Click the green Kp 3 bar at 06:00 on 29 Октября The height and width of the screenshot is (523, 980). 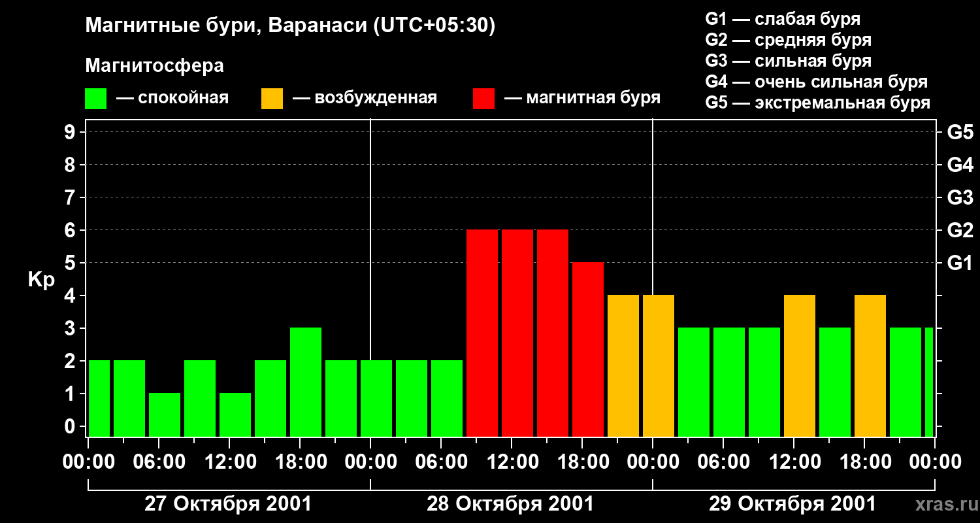tap(729, 382)
